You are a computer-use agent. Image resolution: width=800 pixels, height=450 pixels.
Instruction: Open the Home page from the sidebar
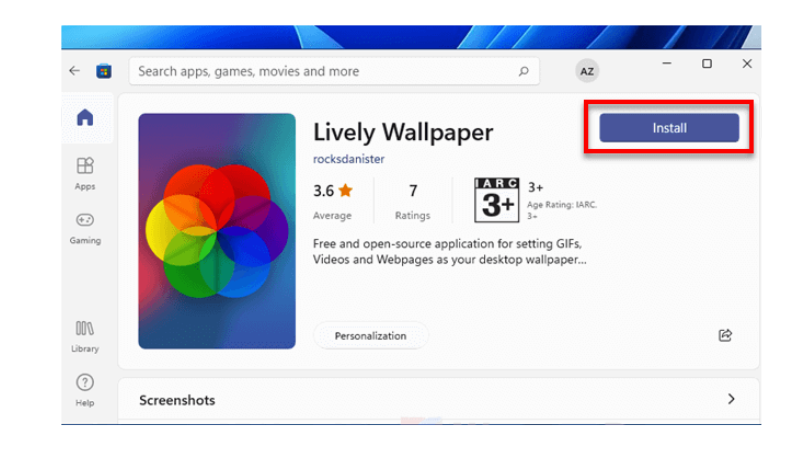point(85,118)
